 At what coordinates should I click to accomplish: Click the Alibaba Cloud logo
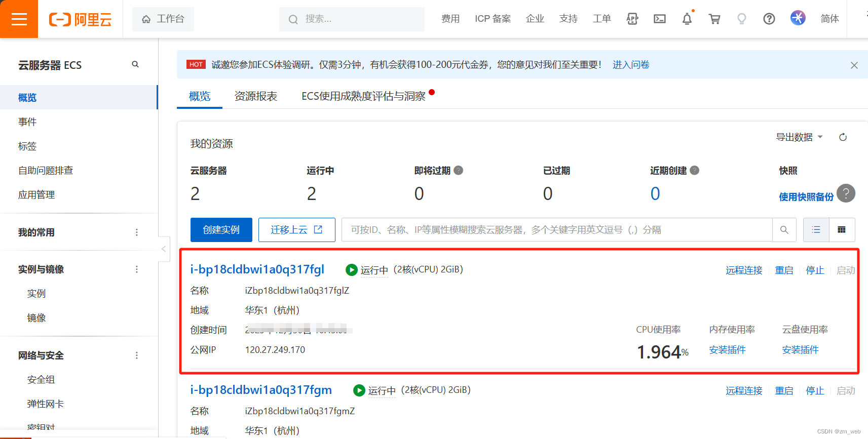pos(80,19)
